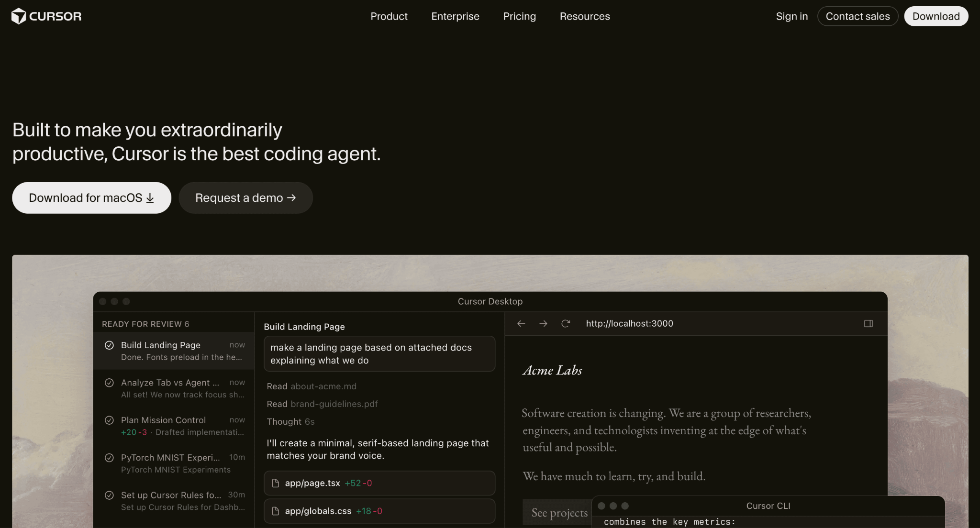
Task: Click the Contact sales button
Action: point(857,16)
